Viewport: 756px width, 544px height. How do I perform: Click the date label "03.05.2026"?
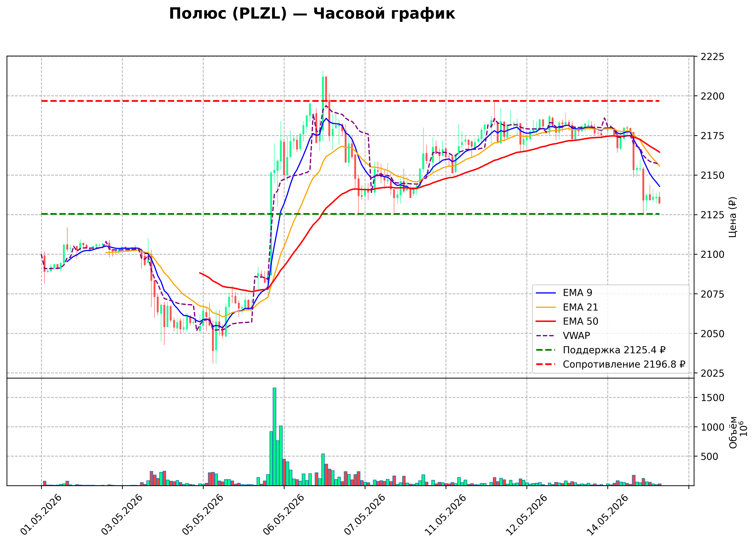122,515
